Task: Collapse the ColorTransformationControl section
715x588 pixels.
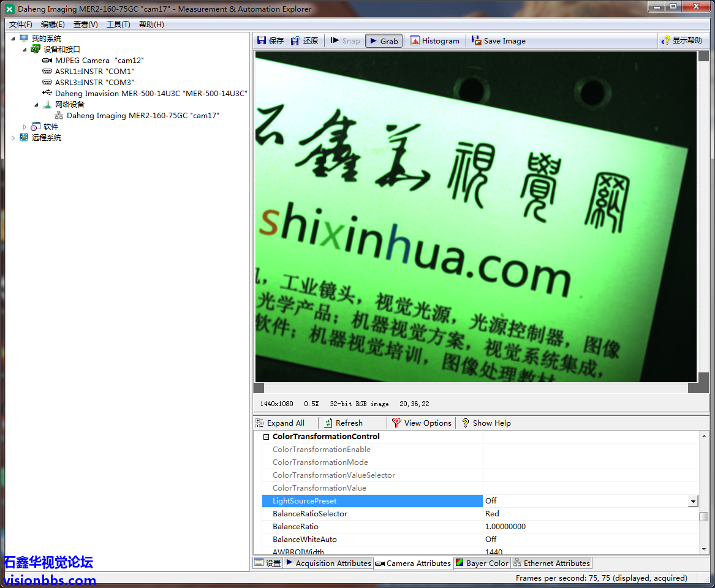Action: (267, 437)
